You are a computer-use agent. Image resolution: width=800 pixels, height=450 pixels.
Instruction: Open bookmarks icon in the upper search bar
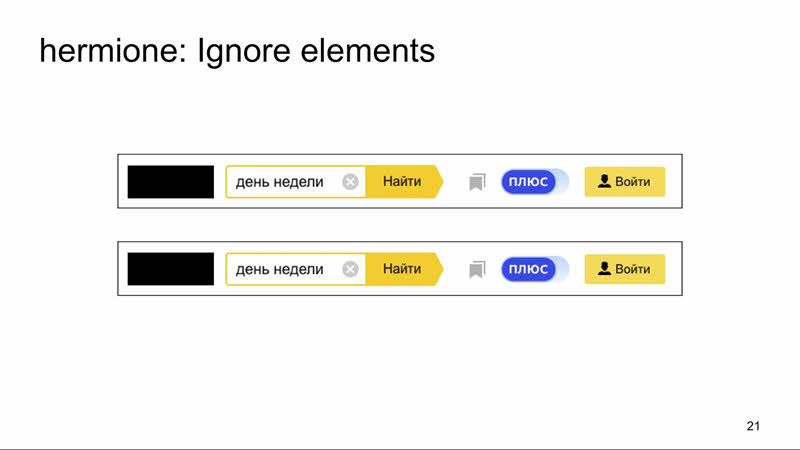click(x=477, y=182)
